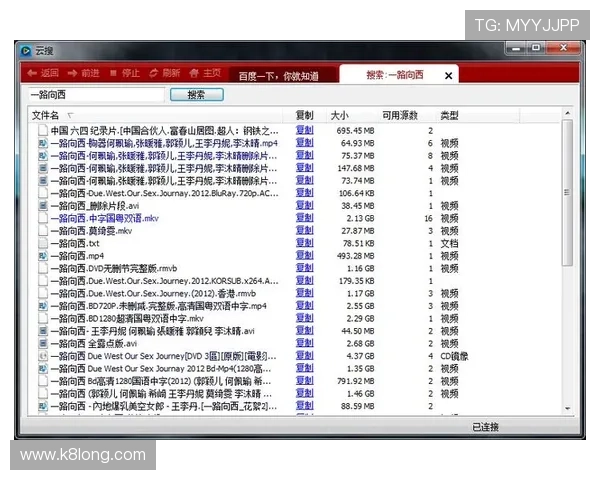Viewport: 600px width, 480px height.
Task: Click 复制 in the 88.59 MB row
Action: (305, 406)
